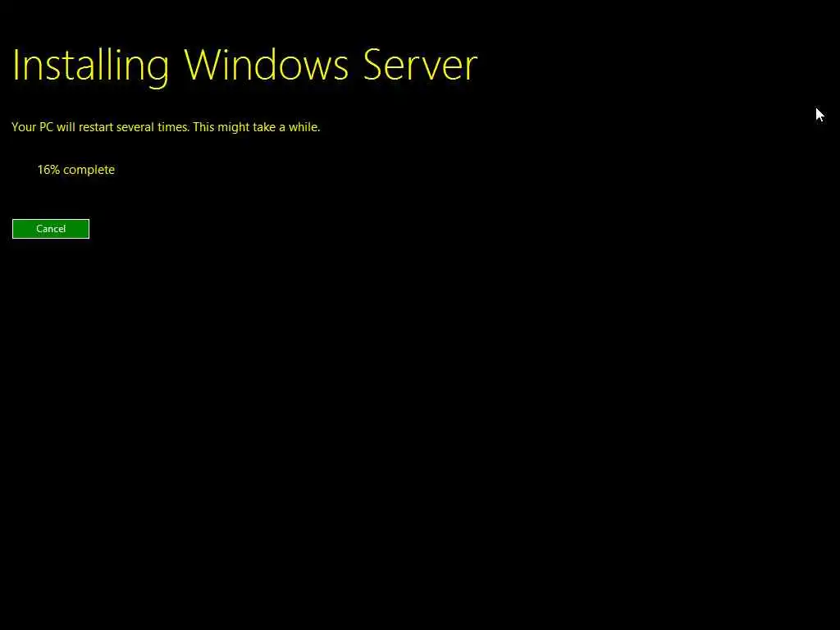Image resolution: width=840 pixels, height=630 pixels.
Task: Click the word 'will' in the notice
Action: pyautogui.click(x=66, y=127)
